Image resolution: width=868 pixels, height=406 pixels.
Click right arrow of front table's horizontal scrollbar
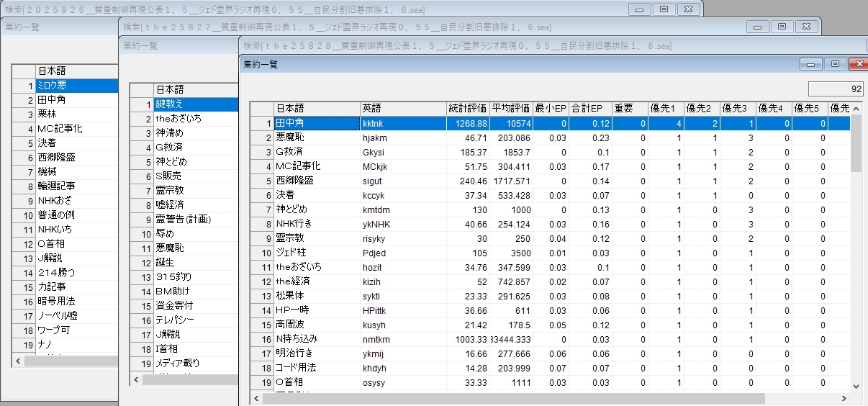point(843,398)
